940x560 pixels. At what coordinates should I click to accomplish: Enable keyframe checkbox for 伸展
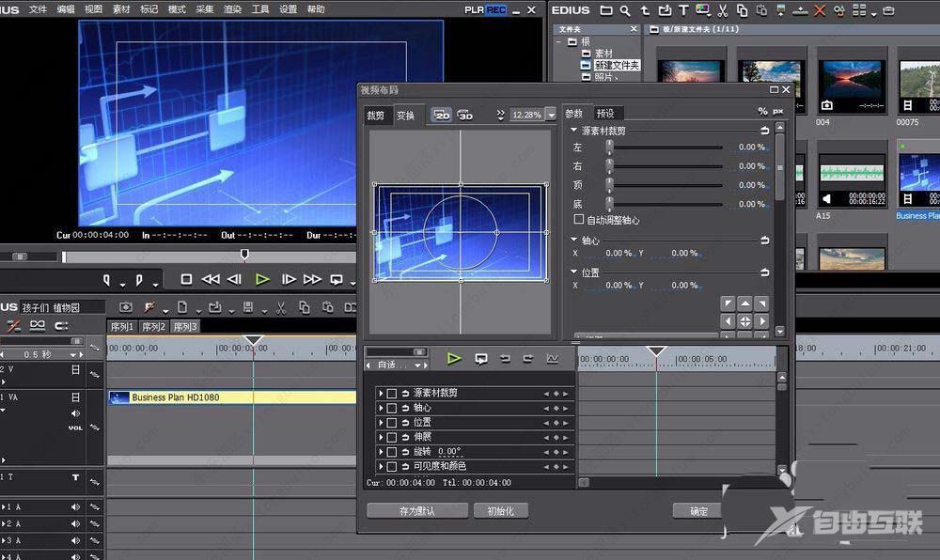(391, 437)
